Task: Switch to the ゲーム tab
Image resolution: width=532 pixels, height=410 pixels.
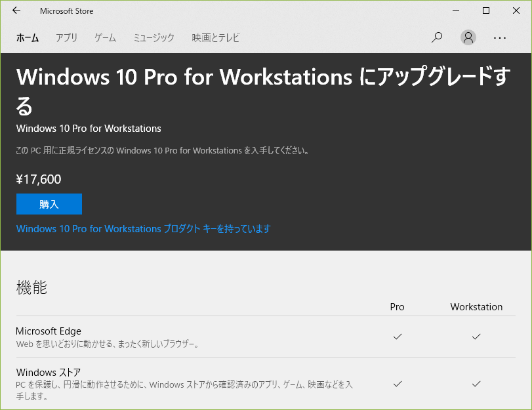Action: click(x=105, y=37)
